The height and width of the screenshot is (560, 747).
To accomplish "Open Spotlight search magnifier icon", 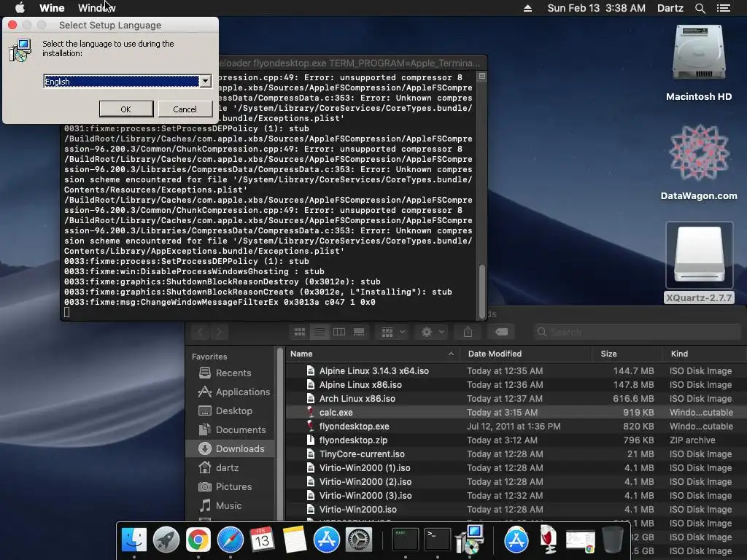I will (700, 8).
